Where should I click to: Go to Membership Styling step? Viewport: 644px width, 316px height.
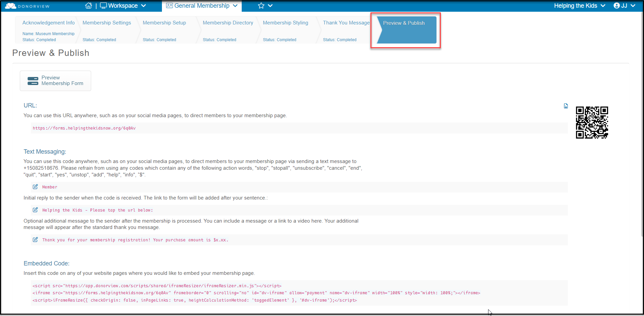pos(288,30)
